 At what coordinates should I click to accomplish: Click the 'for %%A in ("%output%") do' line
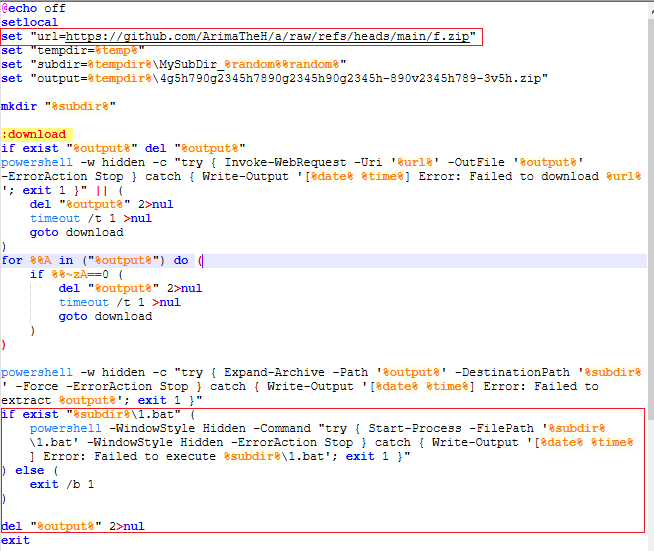(x=101, y=261)
